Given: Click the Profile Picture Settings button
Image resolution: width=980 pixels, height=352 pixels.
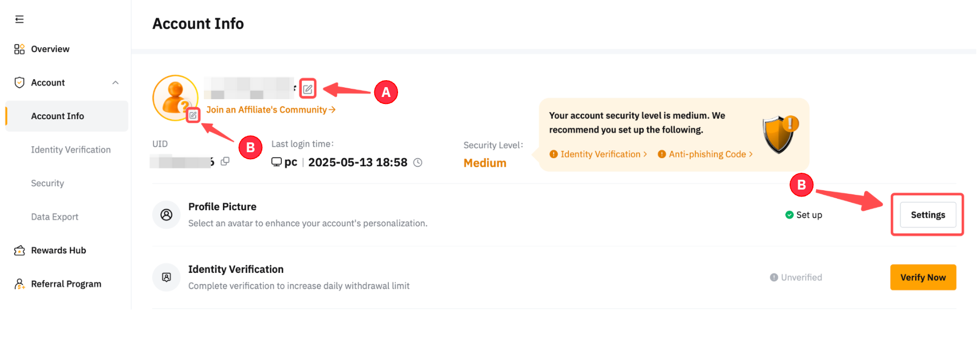Looking at the screenshot, I should [927, 215].
